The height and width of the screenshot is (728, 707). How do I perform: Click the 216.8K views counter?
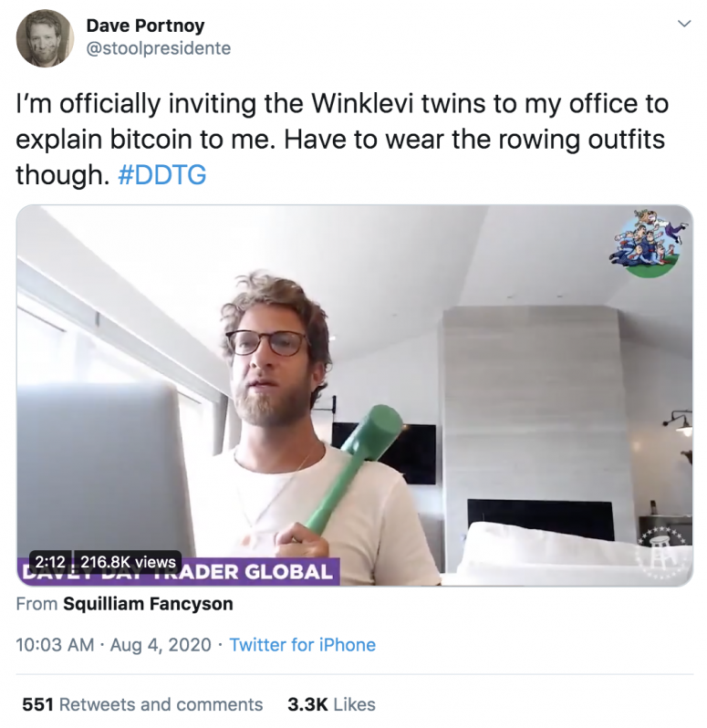point(128,562)
